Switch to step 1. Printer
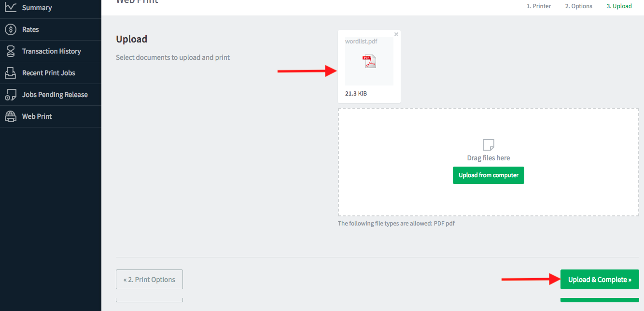The width and height of the screenshot is (644, 311). tap(538, 6)
